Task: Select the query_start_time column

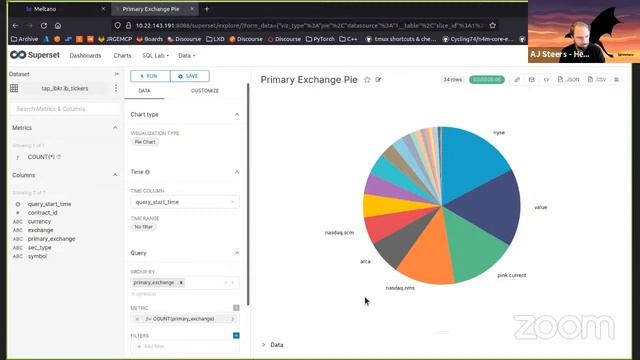Action: [49, 204]
